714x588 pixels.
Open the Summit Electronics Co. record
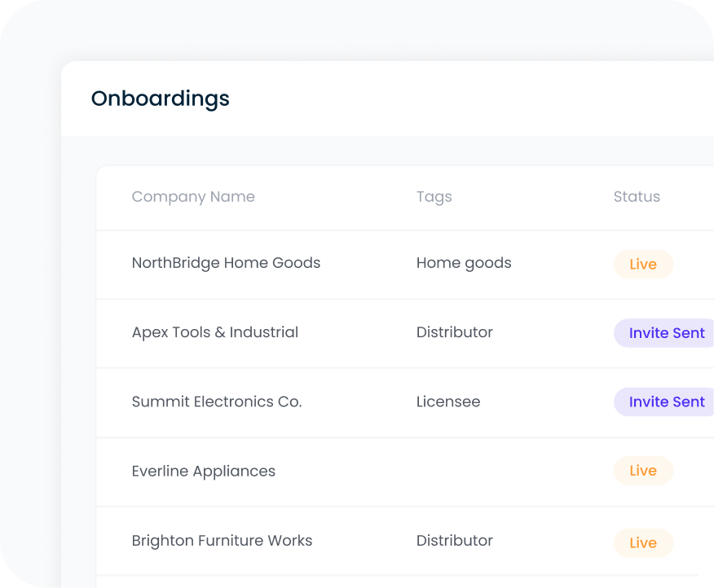pyautogui.click(x=216, y=402)
